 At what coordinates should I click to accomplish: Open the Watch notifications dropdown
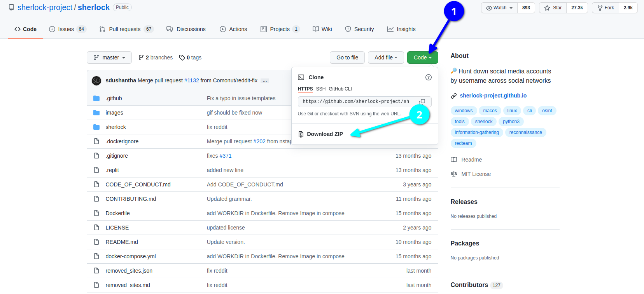(x=499, y=8)
